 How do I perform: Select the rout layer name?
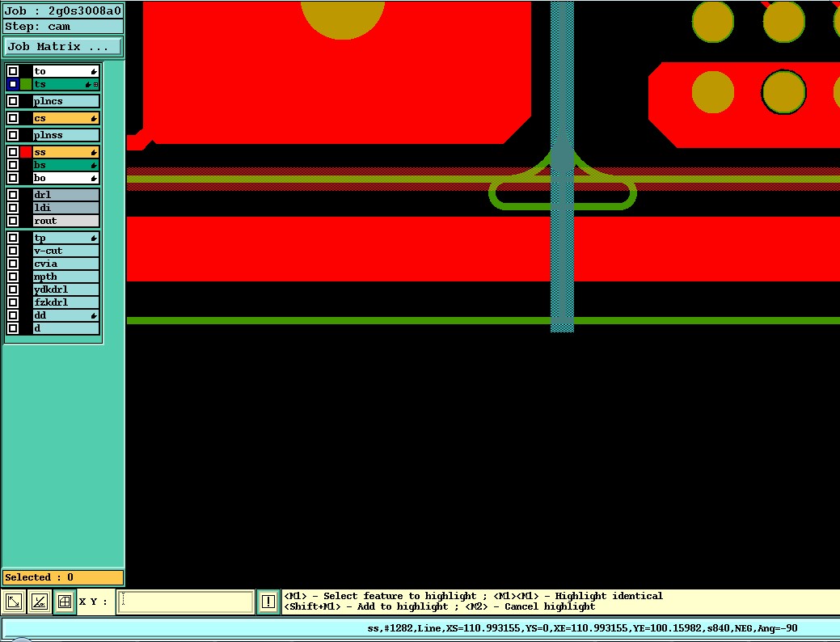tap(66, 221)
